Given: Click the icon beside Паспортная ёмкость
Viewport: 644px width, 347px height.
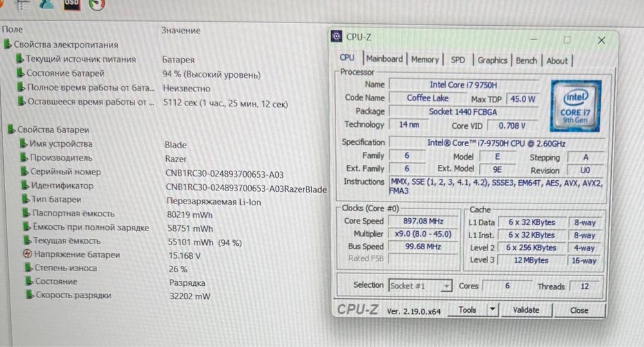Looking at the screenshot, I should pyautogui.click(x=26, y=213).
